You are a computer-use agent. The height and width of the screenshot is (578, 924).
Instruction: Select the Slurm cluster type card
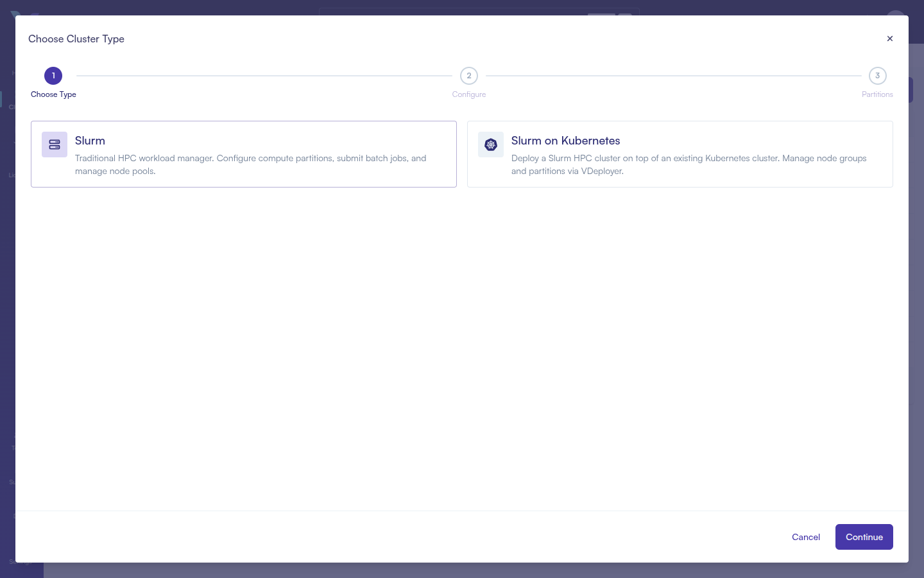pos(244,154)
